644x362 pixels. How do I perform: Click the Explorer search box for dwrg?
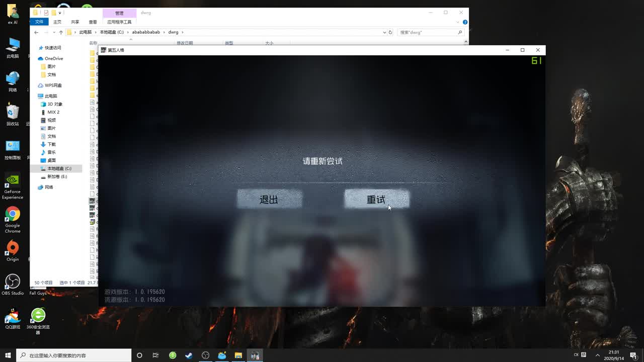428,32
